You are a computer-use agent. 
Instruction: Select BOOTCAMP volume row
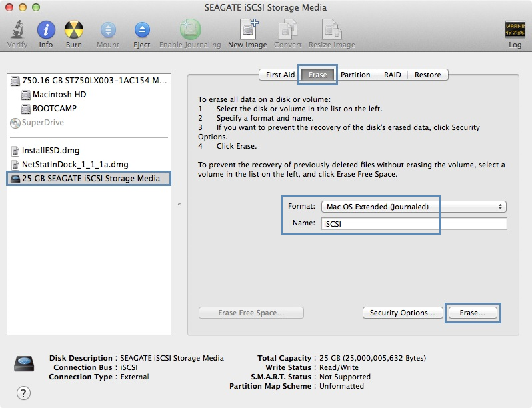pos(89,109)
